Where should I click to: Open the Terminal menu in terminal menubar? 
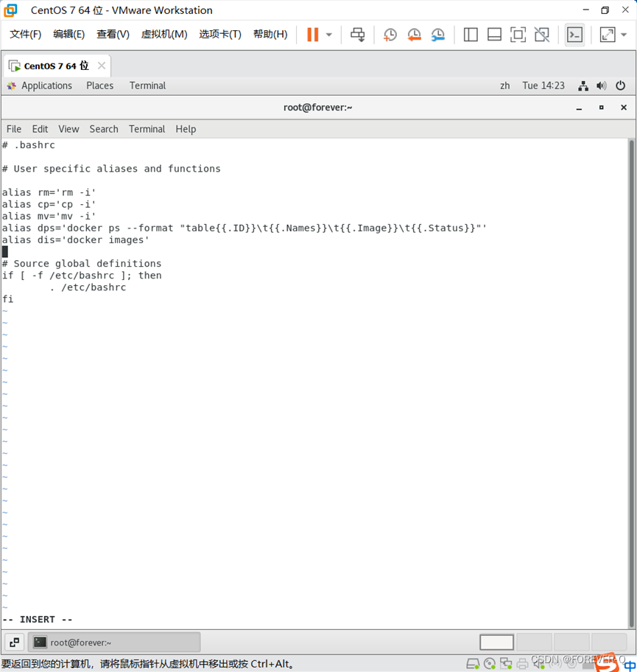[147, 129]
